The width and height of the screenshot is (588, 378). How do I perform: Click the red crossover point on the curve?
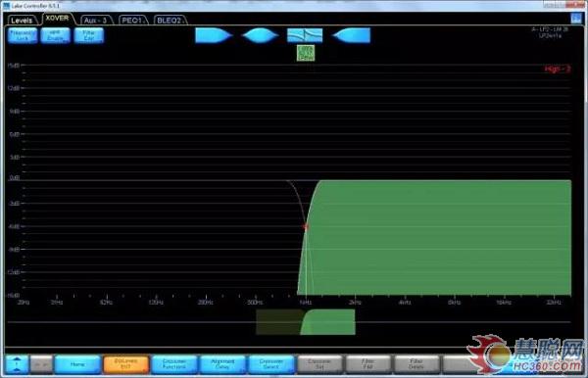305,226
